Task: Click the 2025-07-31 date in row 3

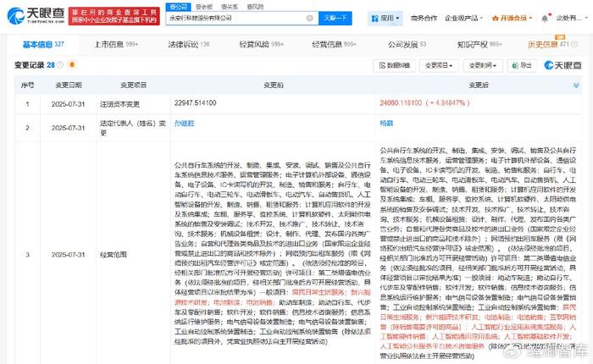Action: tap(68, 255)
